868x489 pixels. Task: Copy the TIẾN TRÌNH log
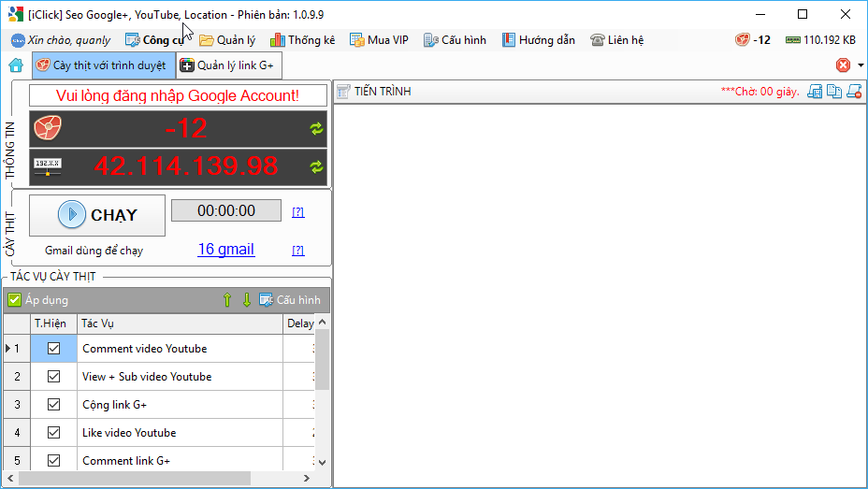tap(834, 92)
